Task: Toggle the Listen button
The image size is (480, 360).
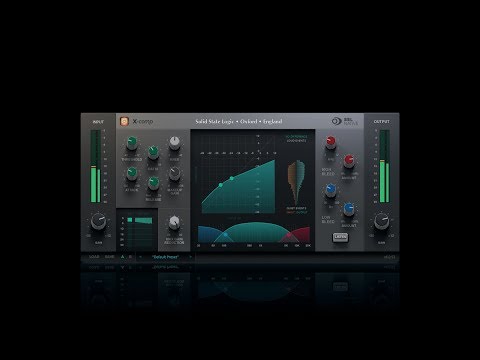Action: point(340,237)
